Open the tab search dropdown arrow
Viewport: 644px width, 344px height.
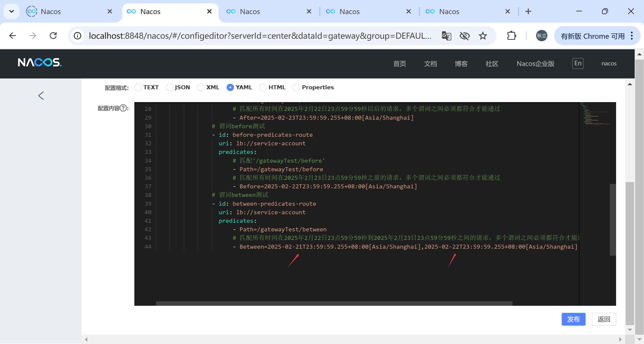pyautogui.click(x=12, y=11)
